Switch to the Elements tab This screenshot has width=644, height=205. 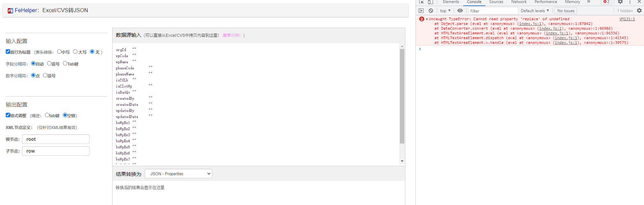click(x=451, y=2)
